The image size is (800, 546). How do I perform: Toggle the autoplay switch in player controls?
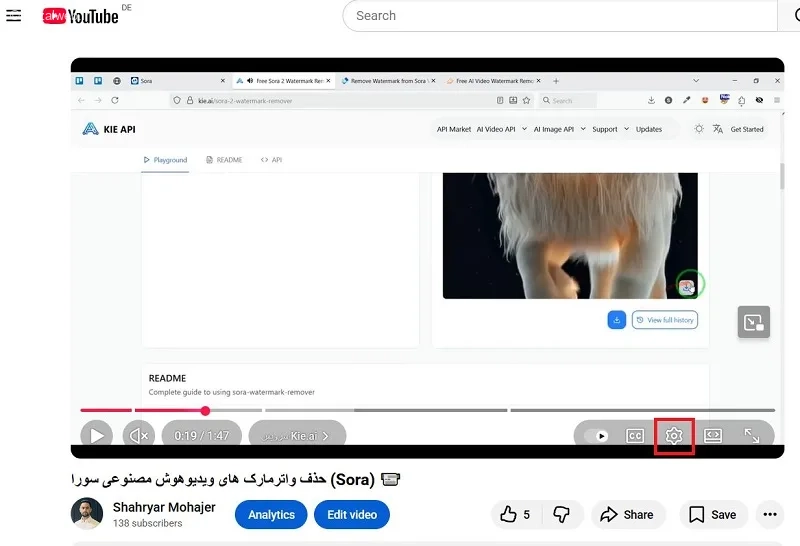pos(596,436)
